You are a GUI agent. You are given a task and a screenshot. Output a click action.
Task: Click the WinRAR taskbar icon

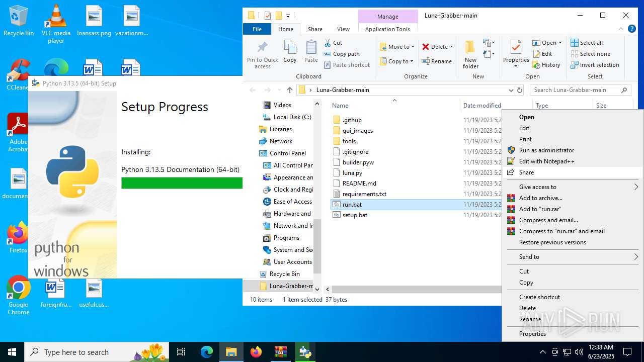point(280,352)
